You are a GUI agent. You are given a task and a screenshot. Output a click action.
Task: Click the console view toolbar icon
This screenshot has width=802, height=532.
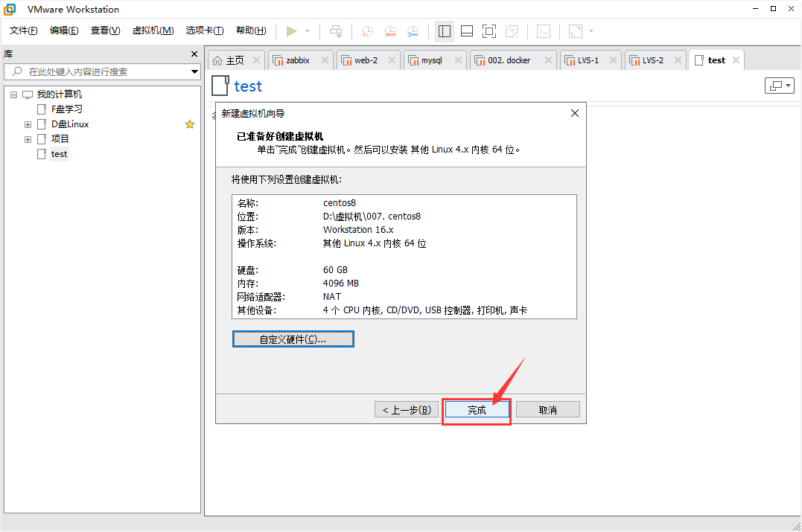pos(543,31)
